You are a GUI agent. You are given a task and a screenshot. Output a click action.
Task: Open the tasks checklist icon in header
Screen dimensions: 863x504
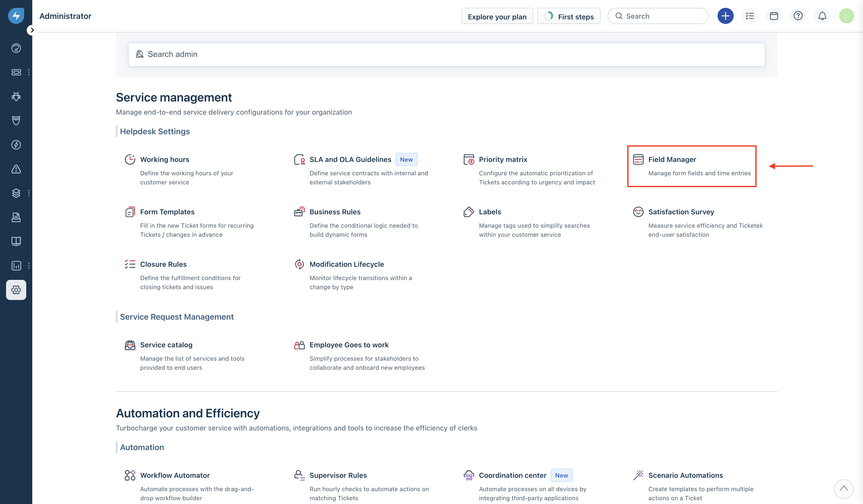(x=750, y=16)
